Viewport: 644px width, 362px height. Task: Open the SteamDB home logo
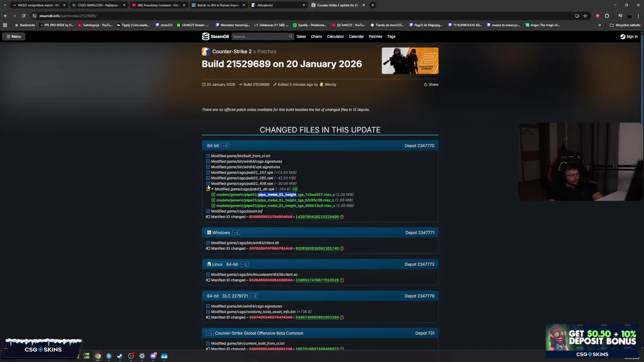215,36
